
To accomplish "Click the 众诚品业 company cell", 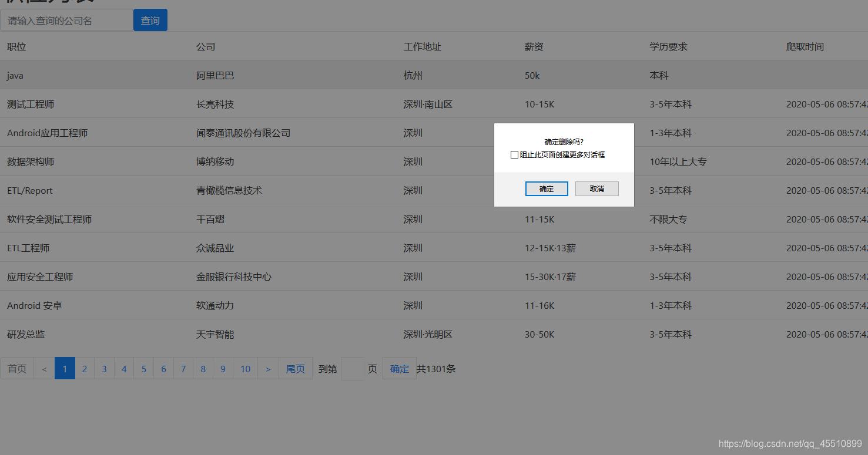I will click(215, 248).
